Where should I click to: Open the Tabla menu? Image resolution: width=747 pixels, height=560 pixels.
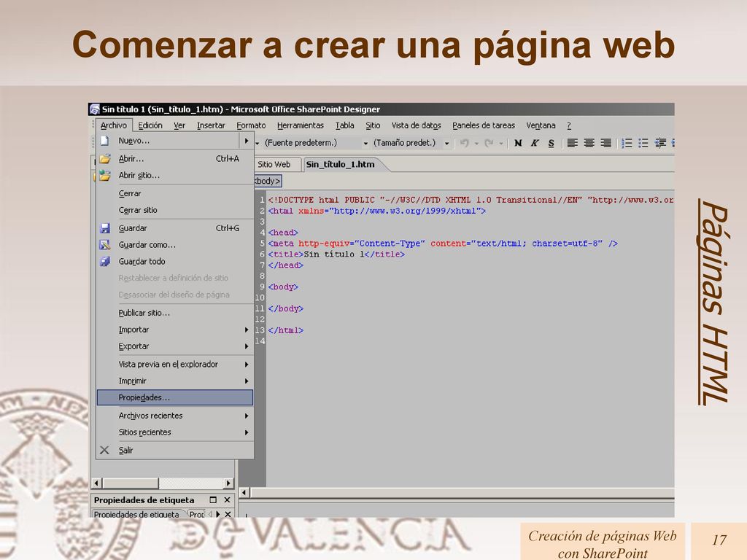(344, 125)
